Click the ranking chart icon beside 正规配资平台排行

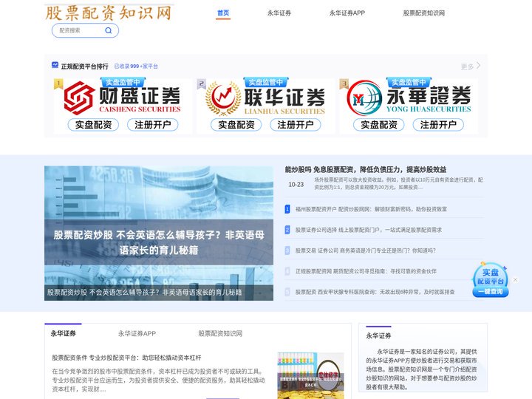pyautogui.click(x=55, y=65)
